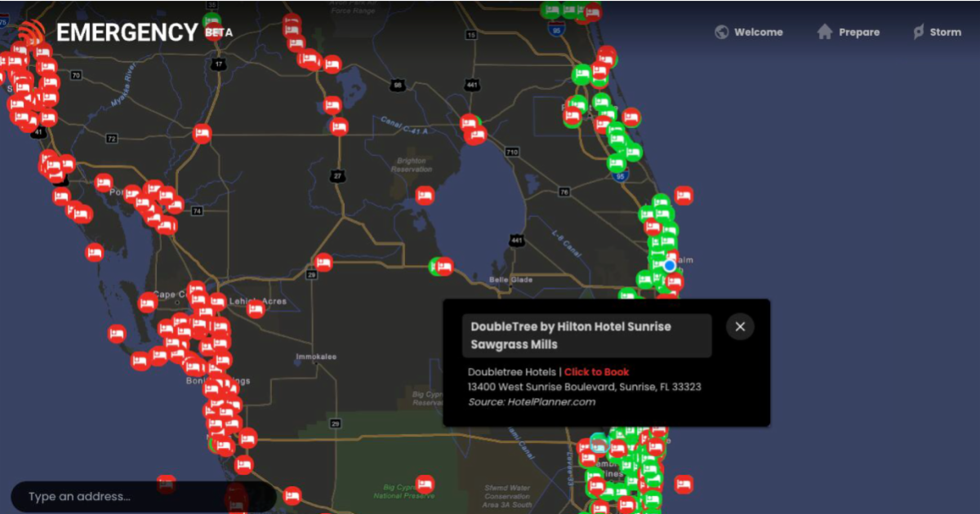
Task: Select the red hotel marker just above route 29 shield
Action: coord(323,262)
